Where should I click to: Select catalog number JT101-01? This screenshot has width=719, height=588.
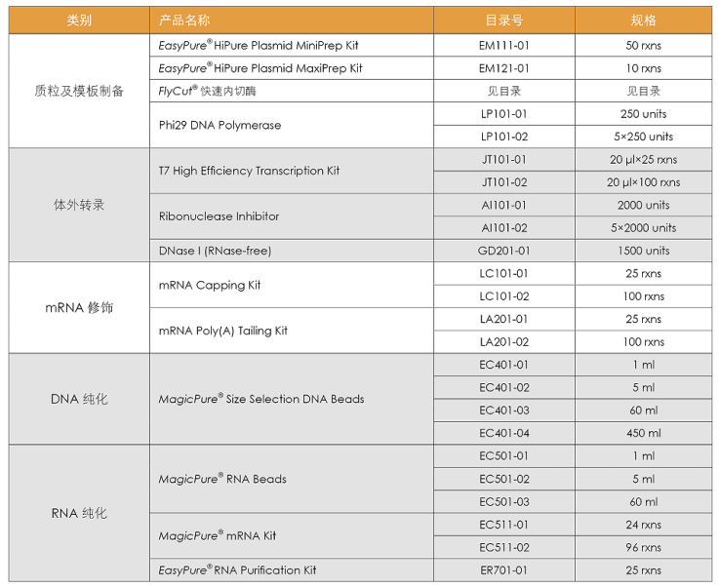point(504,160)
